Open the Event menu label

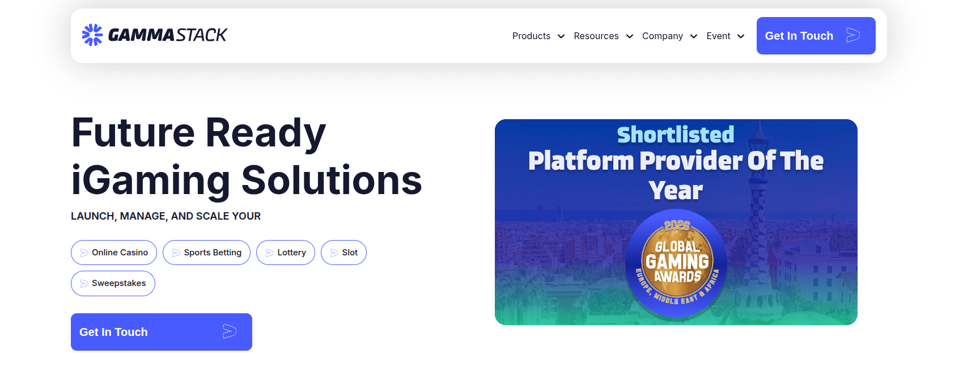click(718, 36)
